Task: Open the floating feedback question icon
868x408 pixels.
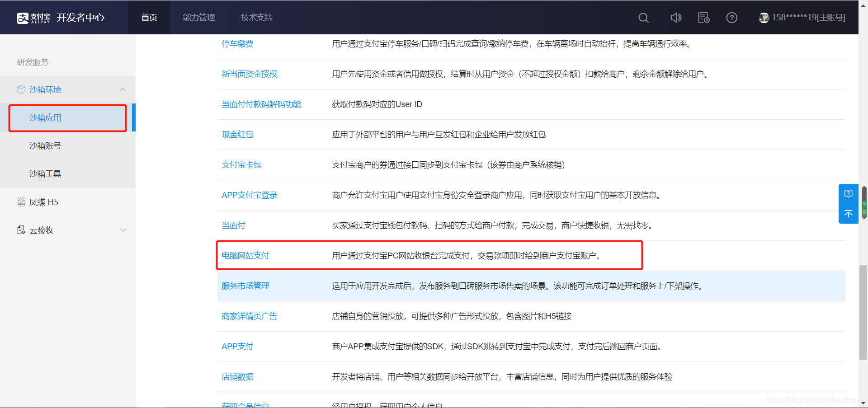Action: 849,193
